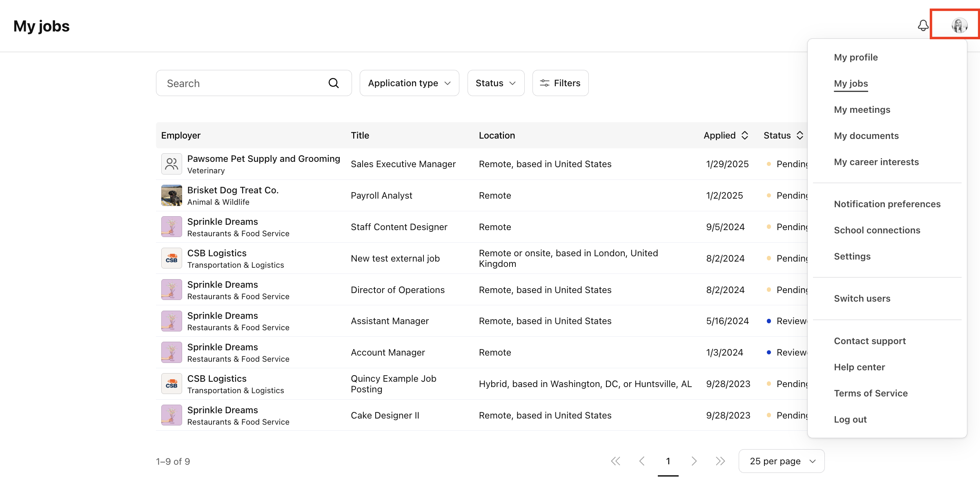Open the Application type dropdown
980x497 pixels.
pos(410,83)
